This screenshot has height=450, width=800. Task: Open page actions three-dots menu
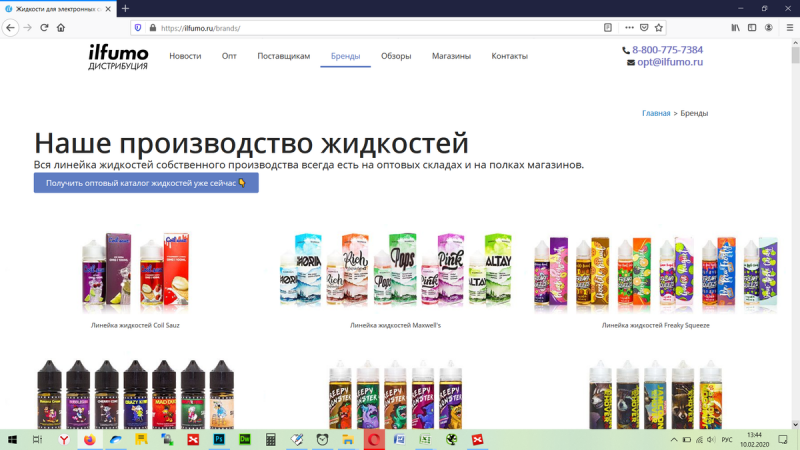click(629, 28)
